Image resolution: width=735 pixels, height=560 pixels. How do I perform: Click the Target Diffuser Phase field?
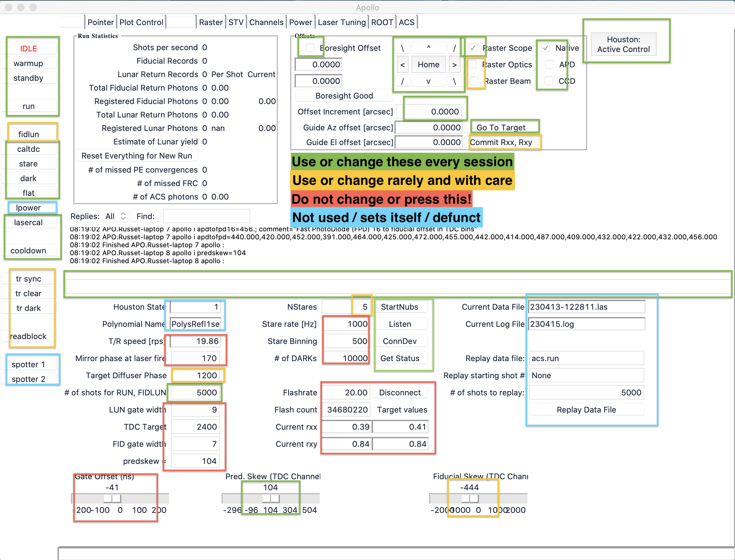[195, 375]
